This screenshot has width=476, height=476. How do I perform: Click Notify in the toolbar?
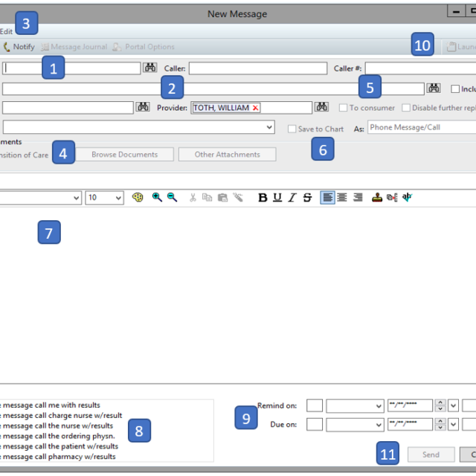coord(19,47)
